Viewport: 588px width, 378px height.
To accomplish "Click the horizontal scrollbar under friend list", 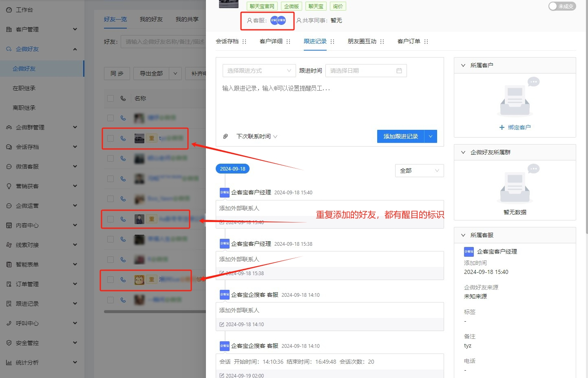I will click(x=155, y=311).
